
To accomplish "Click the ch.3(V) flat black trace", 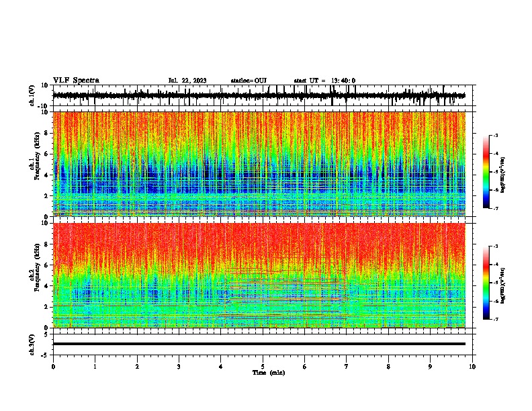I will (x=259, y=344).
